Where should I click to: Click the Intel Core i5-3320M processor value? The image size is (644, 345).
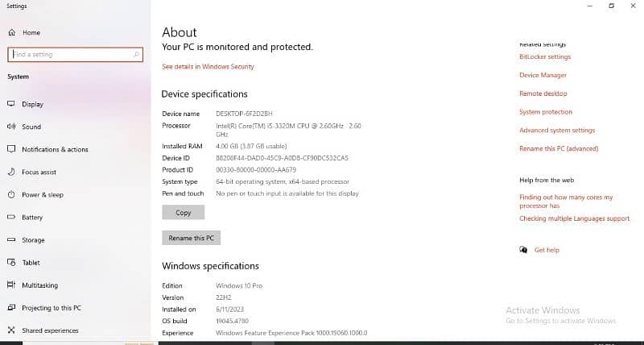288,130
